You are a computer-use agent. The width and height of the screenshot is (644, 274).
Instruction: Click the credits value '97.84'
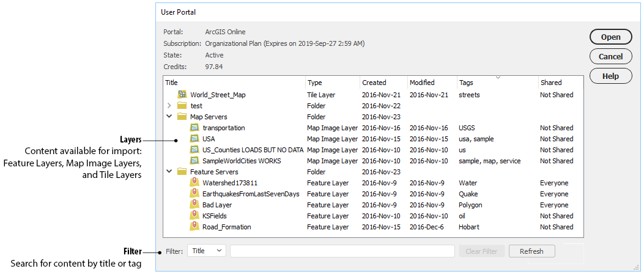coord(214,67)
